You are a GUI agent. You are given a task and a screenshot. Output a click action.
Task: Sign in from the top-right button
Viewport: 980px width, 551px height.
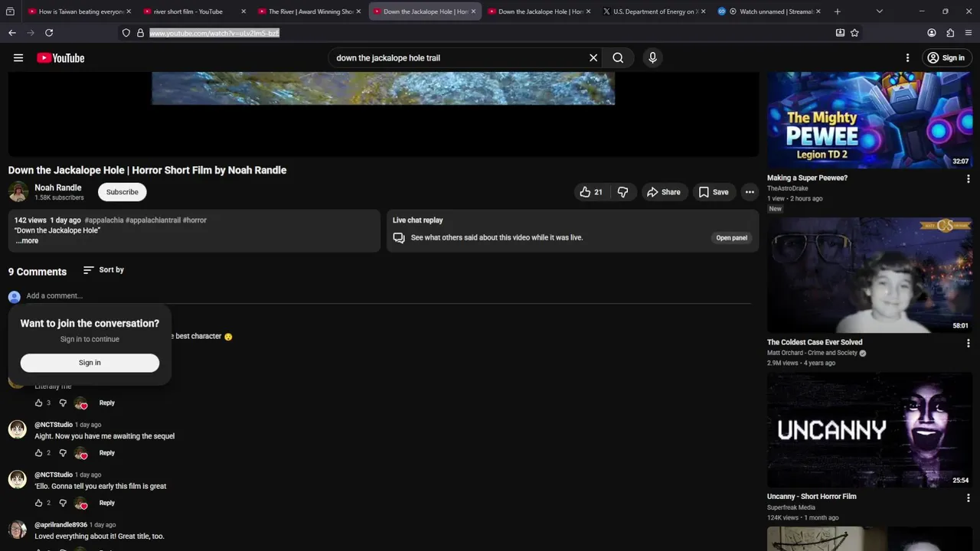click(x=946, y=57)
